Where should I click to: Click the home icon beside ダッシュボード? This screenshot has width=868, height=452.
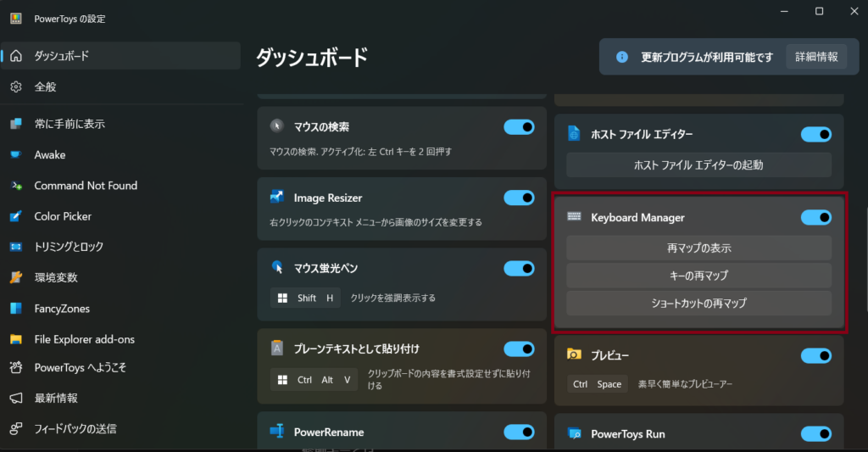[x=16, y=56]
